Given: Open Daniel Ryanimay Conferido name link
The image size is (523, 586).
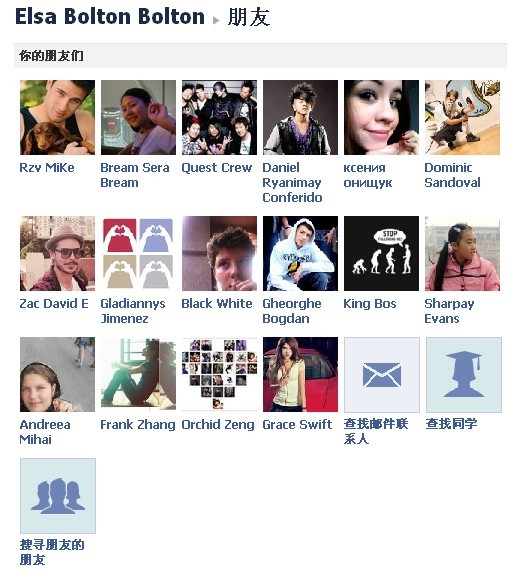Looking at the screenshot, I should tap(292, 182).
